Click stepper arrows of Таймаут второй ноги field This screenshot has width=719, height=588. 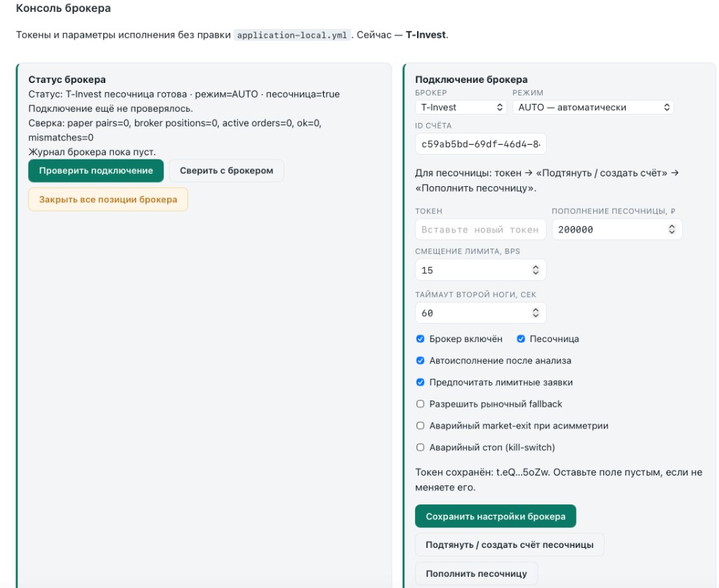pos(536,313)
